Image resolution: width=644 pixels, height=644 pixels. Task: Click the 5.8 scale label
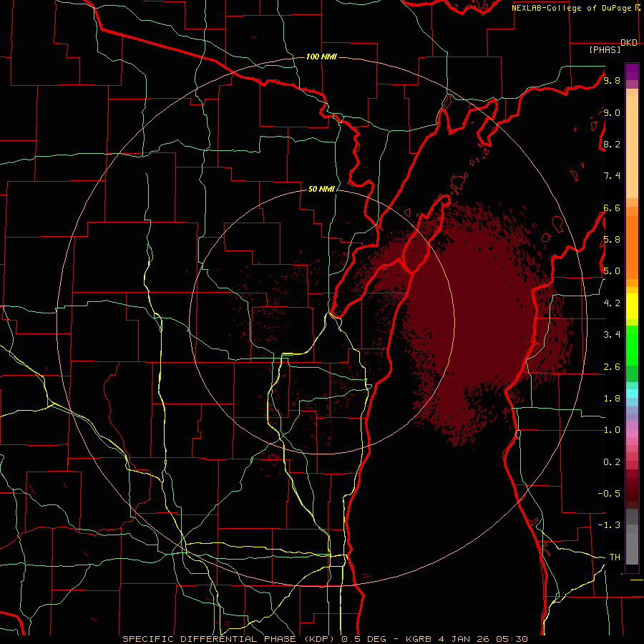coord(612,239)
